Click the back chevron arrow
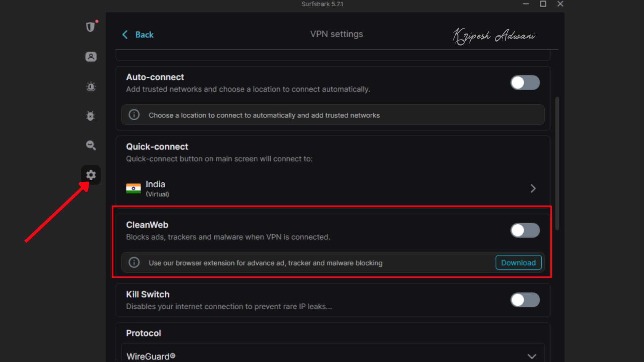The height and width of the screenshot is (362, 644). [125, 35]
